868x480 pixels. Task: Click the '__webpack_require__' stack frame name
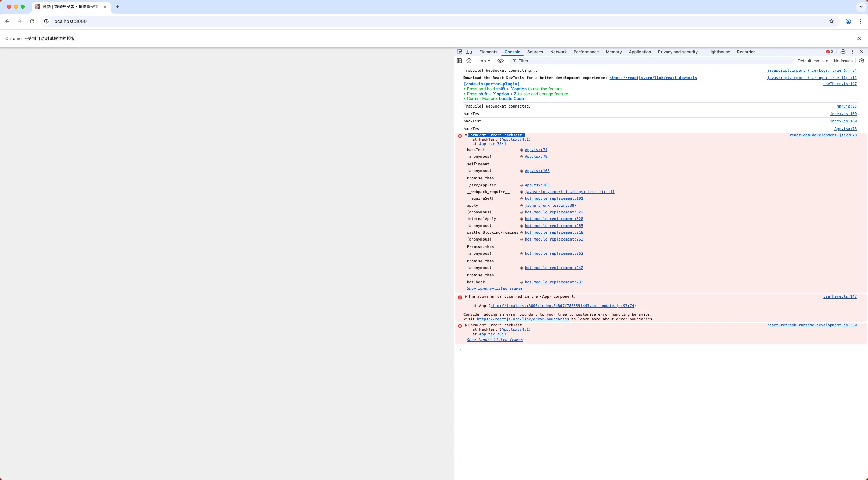pos(488,192)
